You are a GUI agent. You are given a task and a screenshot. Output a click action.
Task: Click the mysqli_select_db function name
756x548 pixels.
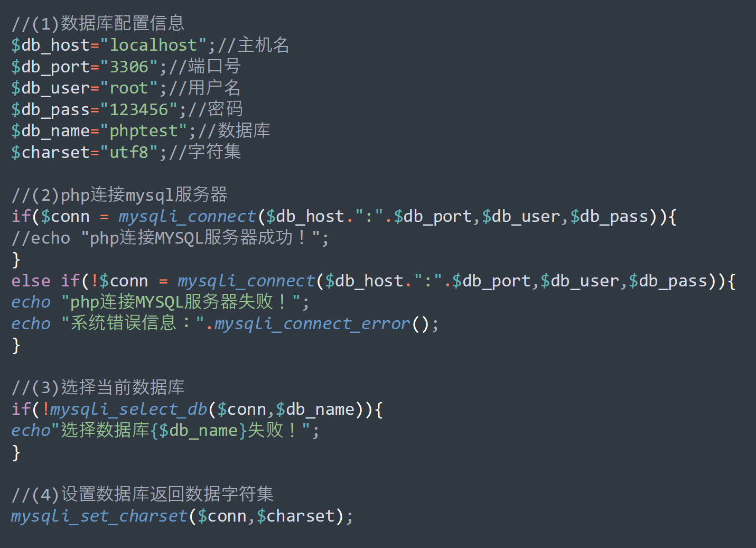[129, 410]
